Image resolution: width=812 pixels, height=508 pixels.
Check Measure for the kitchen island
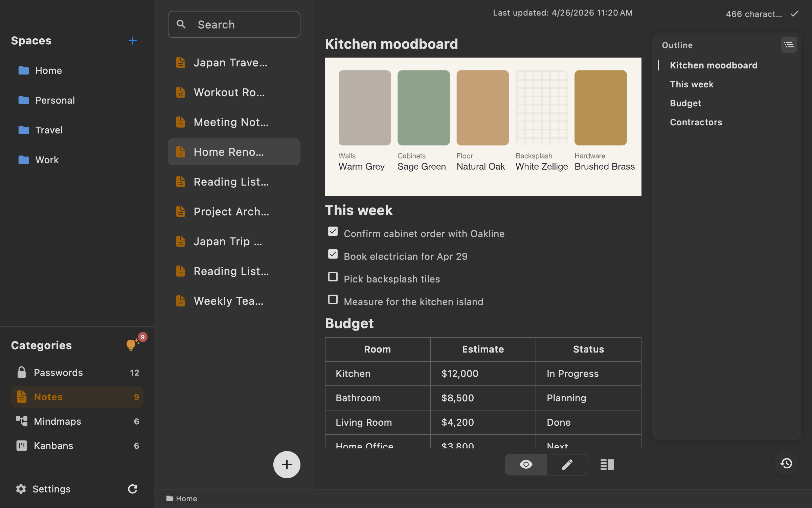(x=333, y=299)
